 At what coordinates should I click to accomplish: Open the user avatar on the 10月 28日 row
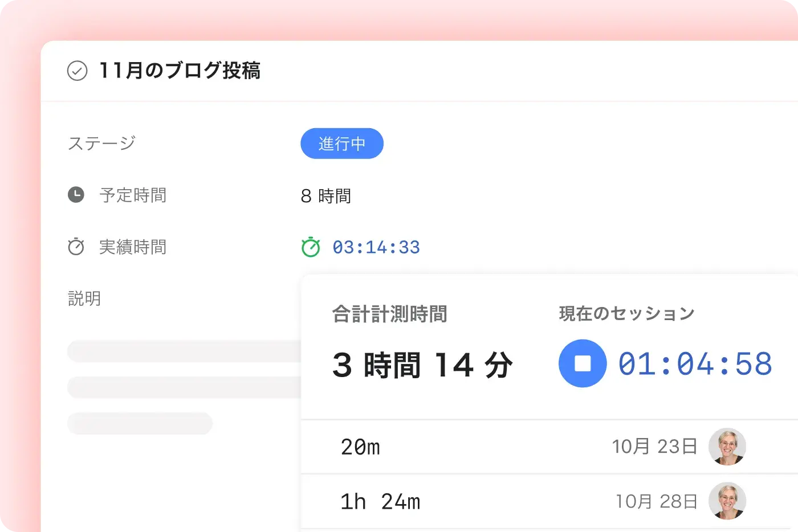point(727,501)
